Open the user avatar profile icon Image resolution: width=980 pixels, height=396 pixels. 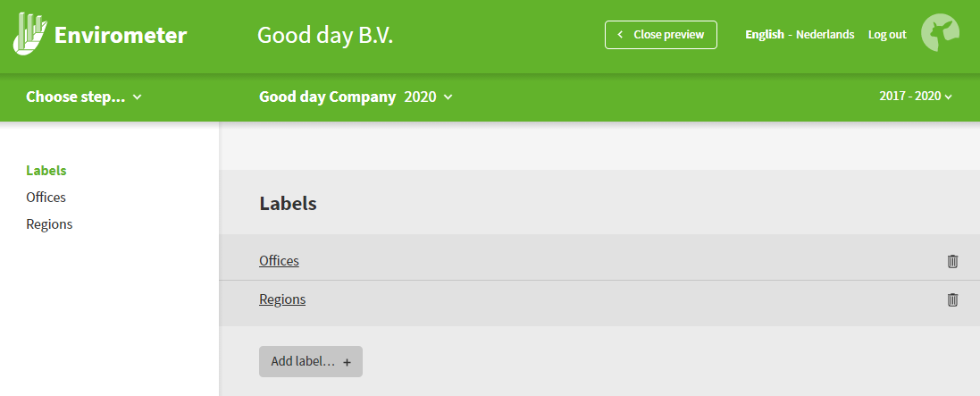pyautogui.click(x=940, y=33)
